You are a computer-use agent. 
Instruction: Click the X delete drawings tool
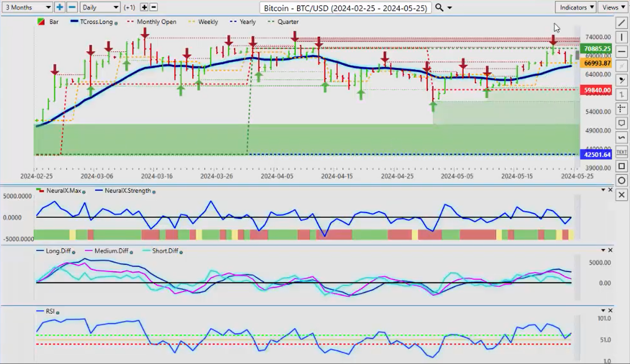(622, 195)
